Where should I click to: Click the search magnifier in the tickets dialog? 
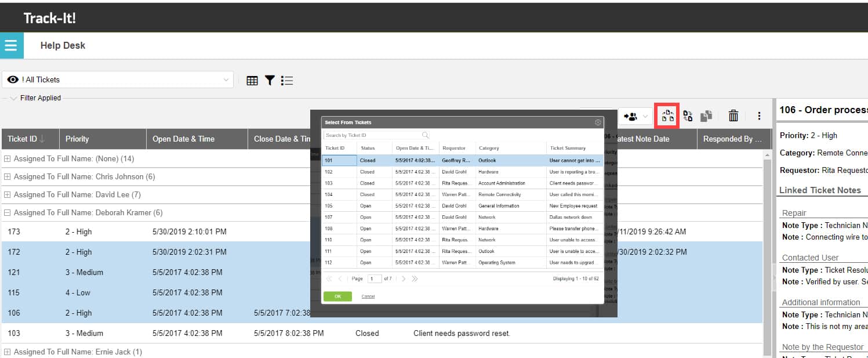425,134
